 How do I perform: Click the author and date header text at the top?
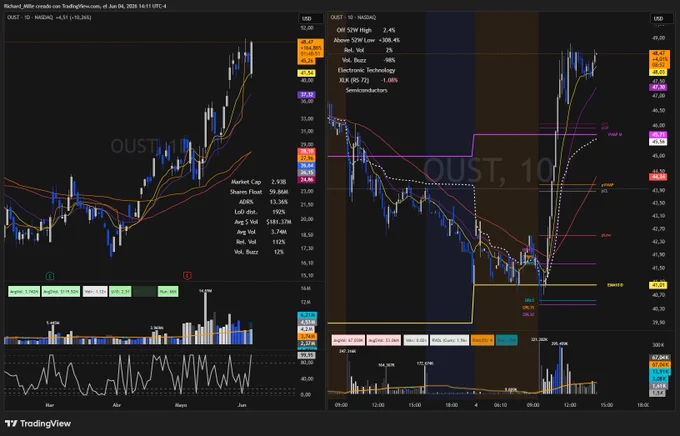coord(85,6)
